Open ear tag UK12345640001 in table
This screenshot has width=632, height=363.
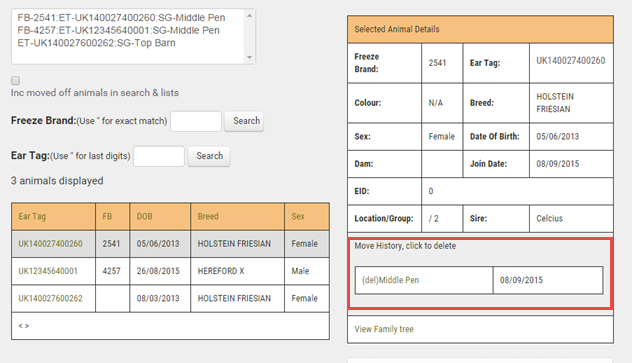pos(48,271)
